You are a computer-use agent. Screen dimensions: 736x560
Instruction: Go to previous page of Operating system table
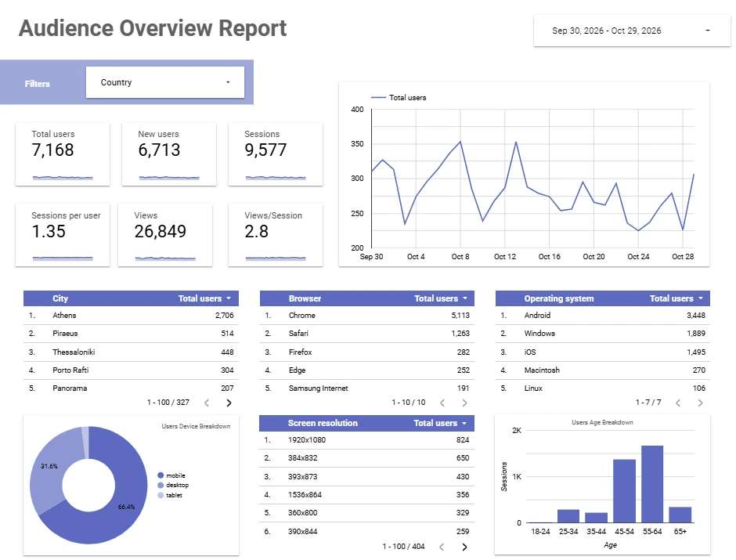[x=678, y=403]
